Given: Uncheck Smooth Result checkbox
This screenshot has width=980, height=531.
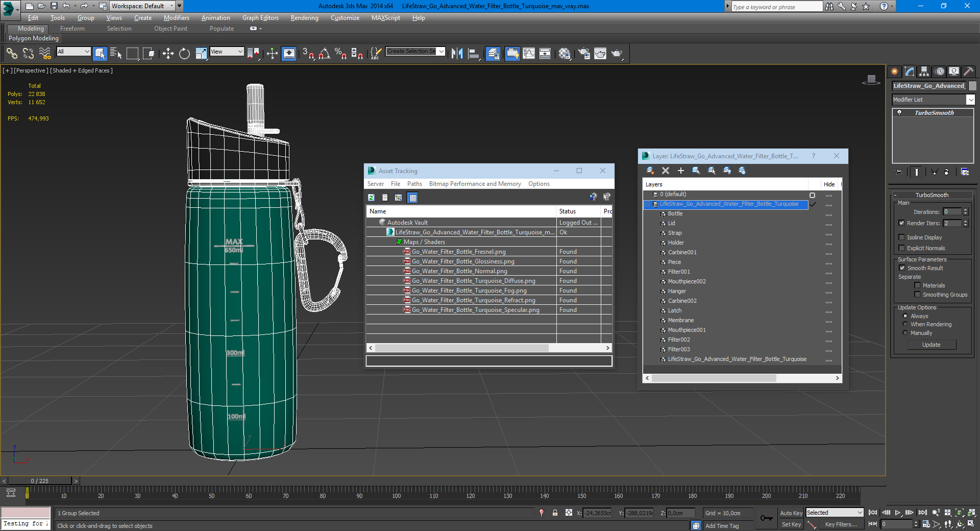Looking at the screenshot, I should tap(902, 268).
